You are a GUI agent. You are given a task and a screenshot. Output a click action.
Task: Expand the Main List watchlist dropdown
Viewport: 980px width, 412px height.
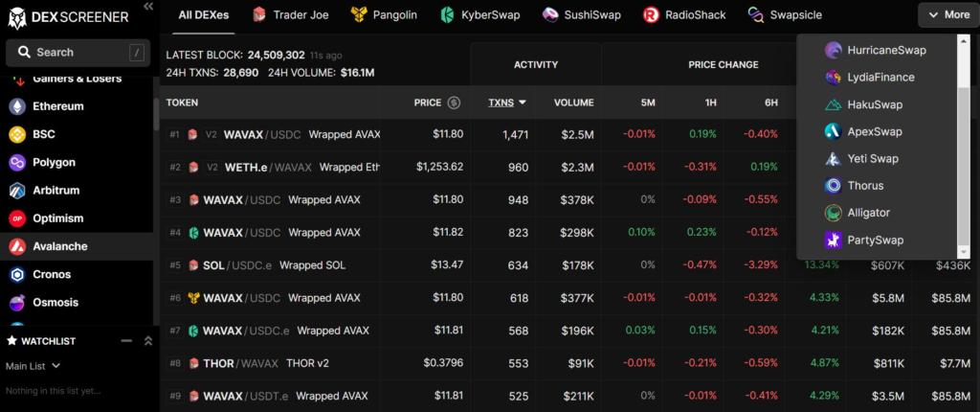point(33,366)
